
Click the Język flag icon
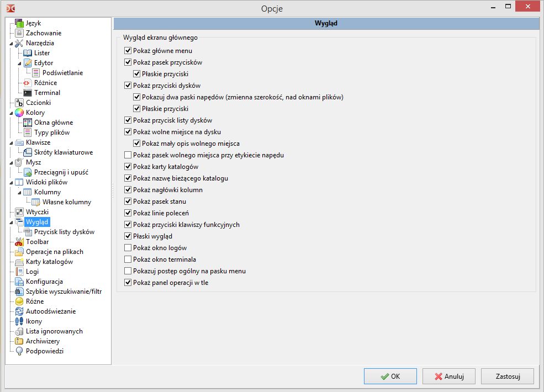(x=19, y=23)
